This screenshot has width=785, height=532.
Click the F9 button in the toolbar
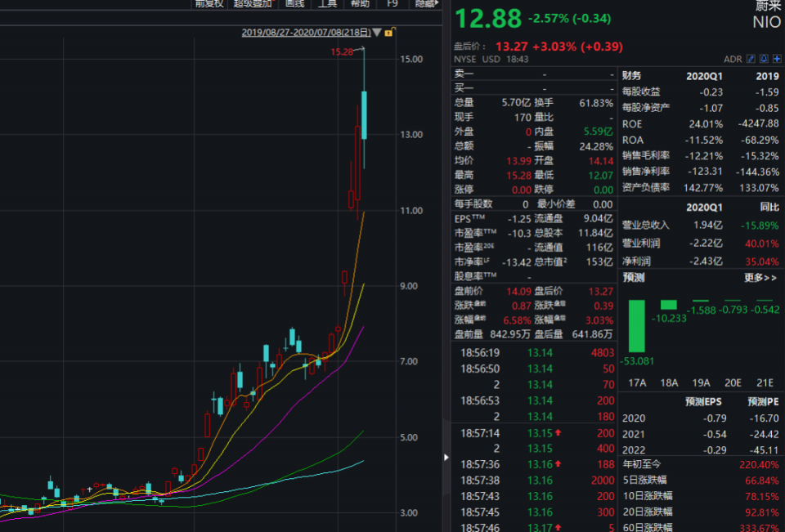pyautogui.click(x=392, y=3)
